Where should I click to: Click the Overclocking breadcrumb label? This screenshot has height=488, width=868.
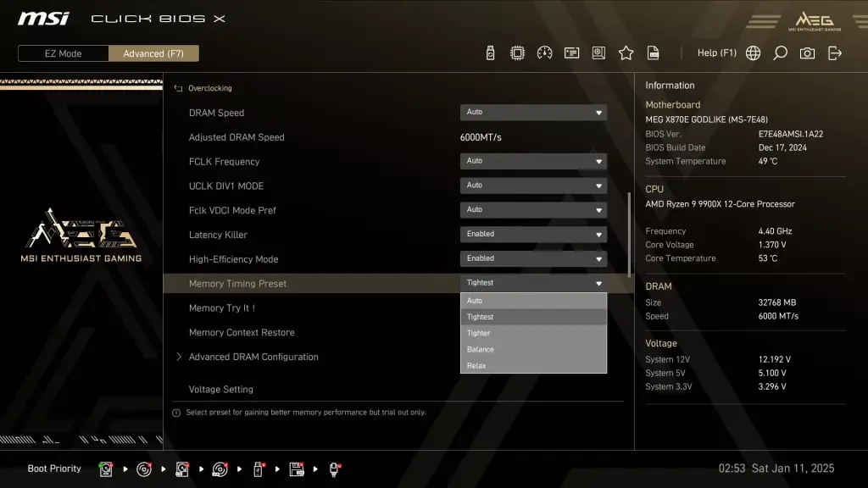click(x=210, y=88)
